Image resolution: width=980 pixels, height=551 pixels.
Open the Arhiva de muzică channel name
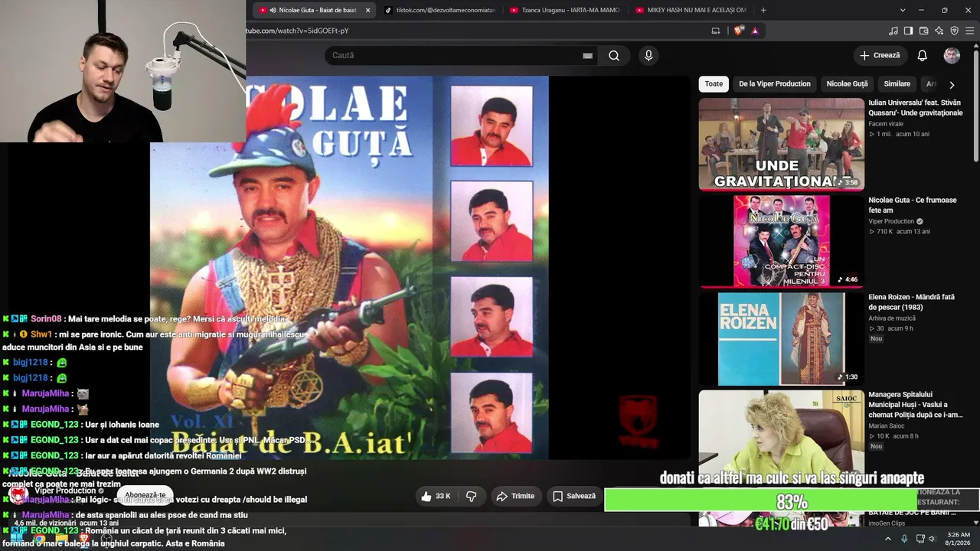point(892,318)
